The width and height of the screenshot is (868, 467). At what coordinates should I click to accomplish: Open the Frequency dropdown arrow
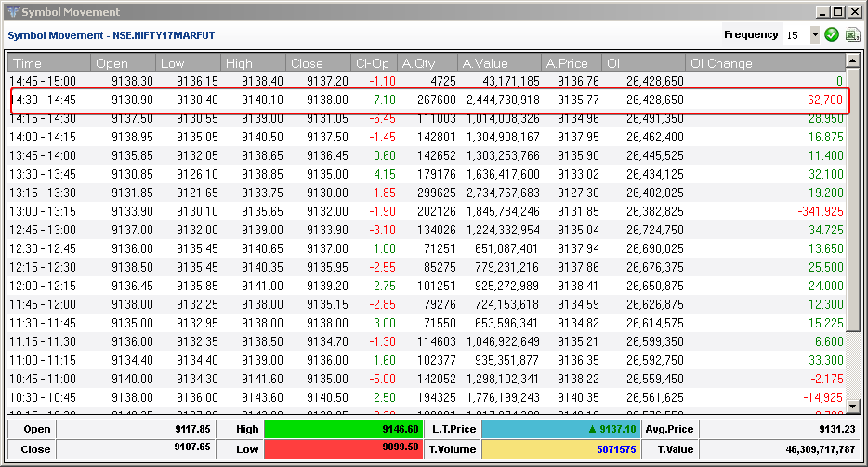815,34
